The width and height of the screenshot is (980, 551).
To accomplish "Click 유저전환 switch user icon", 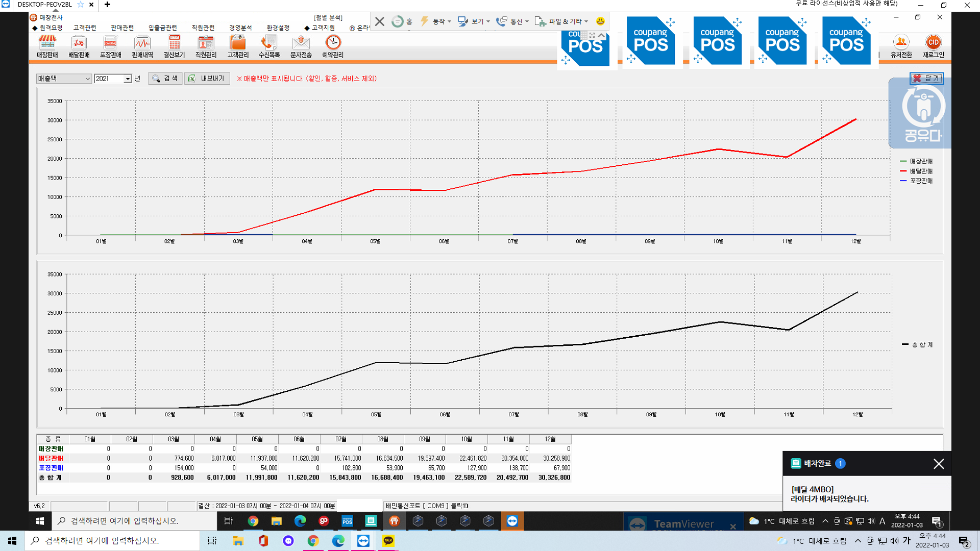I will (901, 46).
